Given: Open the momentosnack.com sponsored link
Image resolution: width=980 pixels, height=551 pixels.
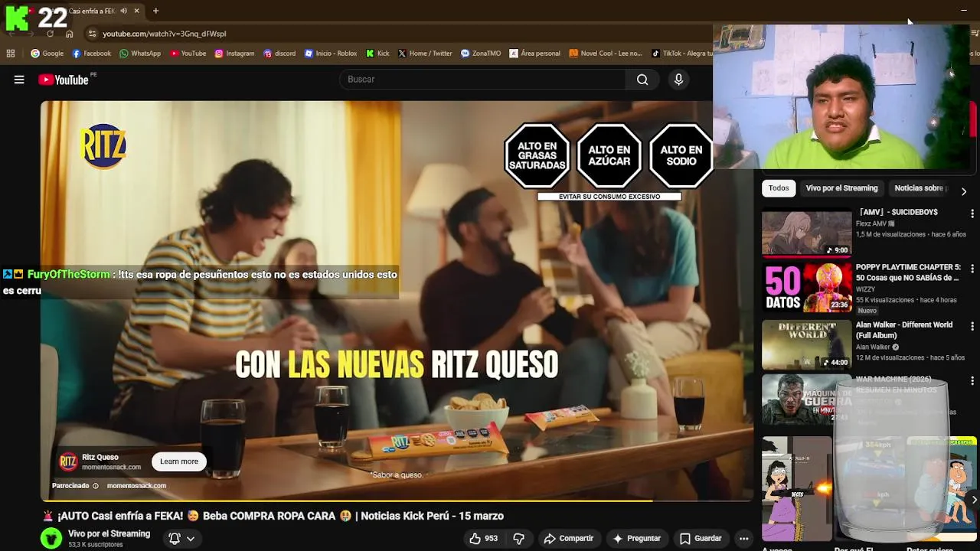Looking at the screenshot, I should click(136, 486).
